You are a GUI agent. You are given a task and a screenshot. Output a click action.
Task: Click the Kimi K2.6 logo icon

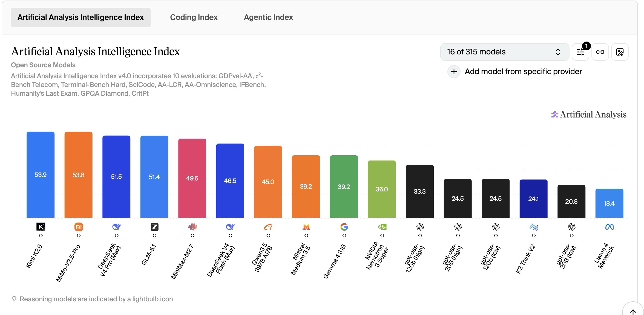pyautogui.click(x=41, y=227)
